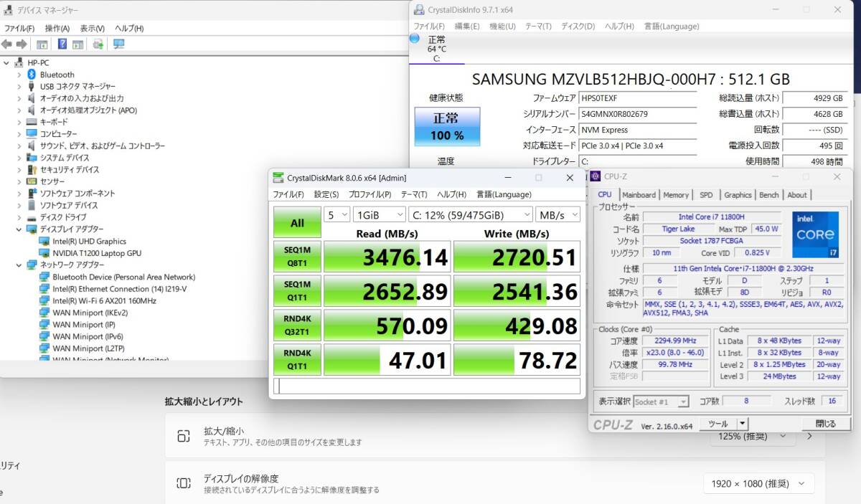The image size is (861, 504).
Task: Expand the Bluetooth device category
Action: coord(19,75)
